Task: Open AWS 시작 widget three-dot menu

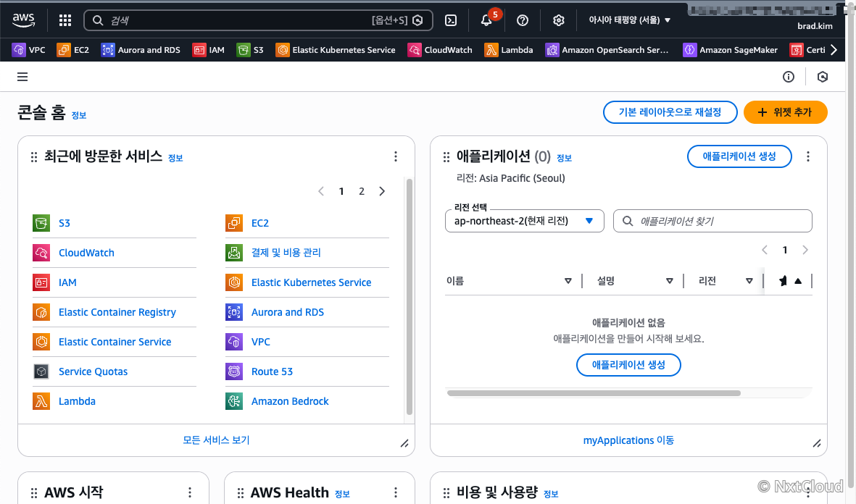Action: (x=190, y=492)
